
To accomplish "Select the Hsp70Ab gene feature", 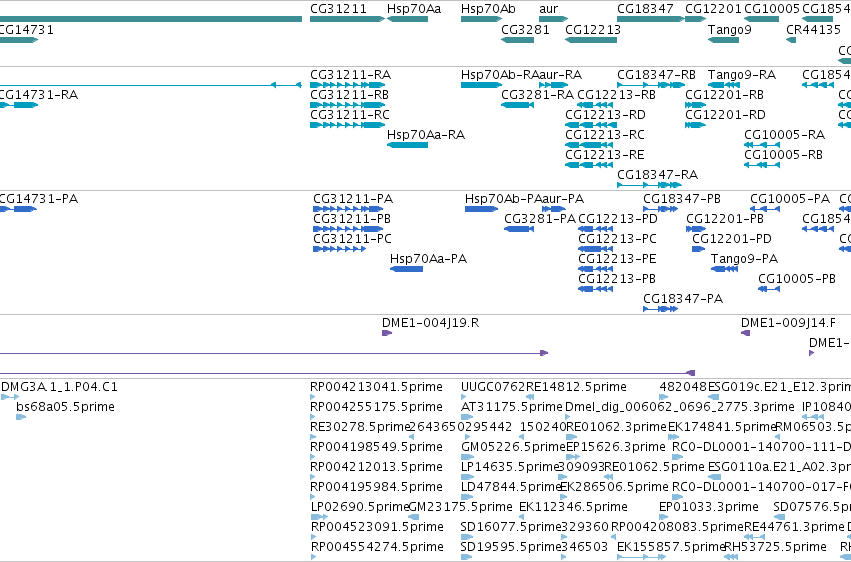I will point(481,19).
